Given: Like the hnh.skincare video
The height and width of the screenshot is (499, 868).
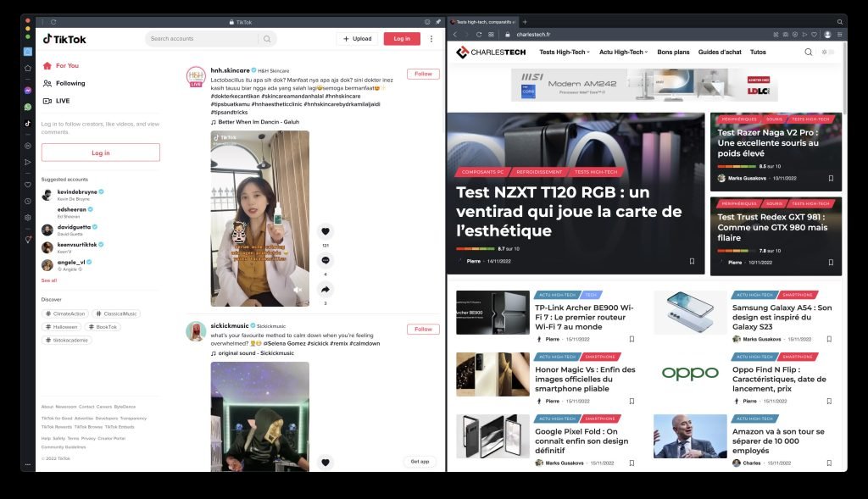Looking at the screenshot, I should click(325, 231).
